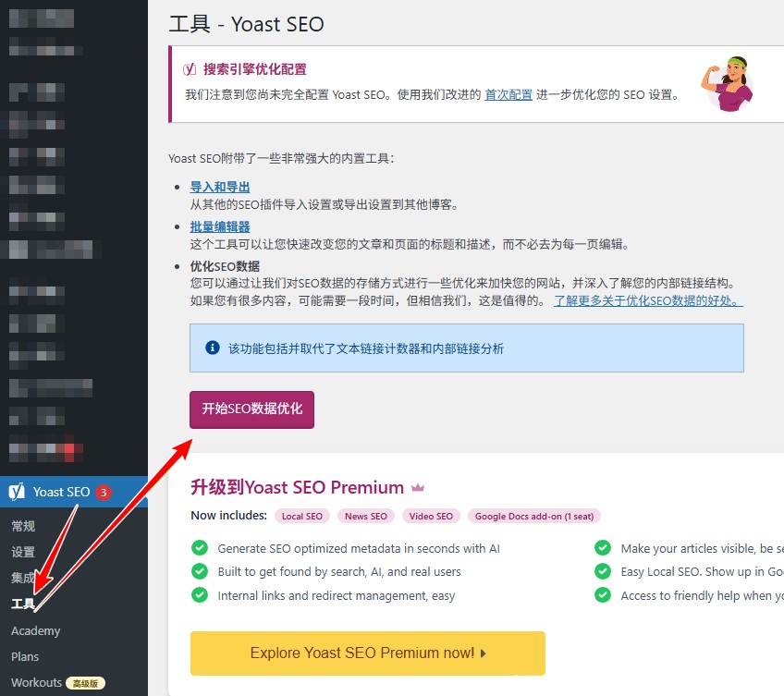Select the 工具 submenu item
Screen dimensions: 784x696
pos(23,604)
